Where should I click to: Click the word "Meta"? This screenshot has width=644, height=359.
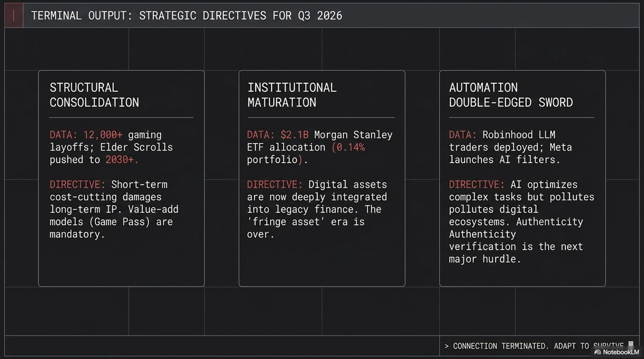561,147
